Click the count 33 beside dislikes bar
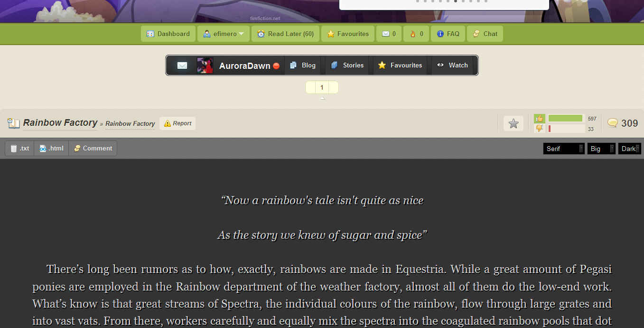This screenshot has width=644, height=328. tap(591, 129)
